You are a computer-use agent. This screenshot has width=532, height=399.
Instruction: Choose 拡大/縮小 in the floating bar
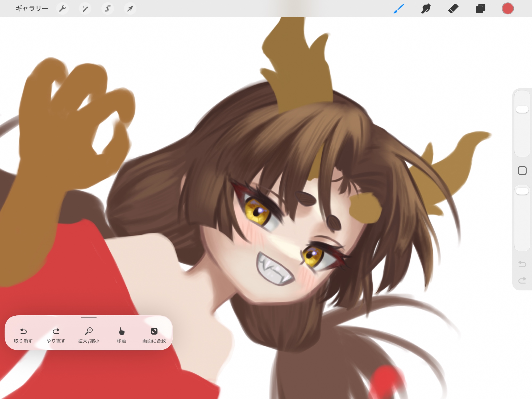(89, 335)
